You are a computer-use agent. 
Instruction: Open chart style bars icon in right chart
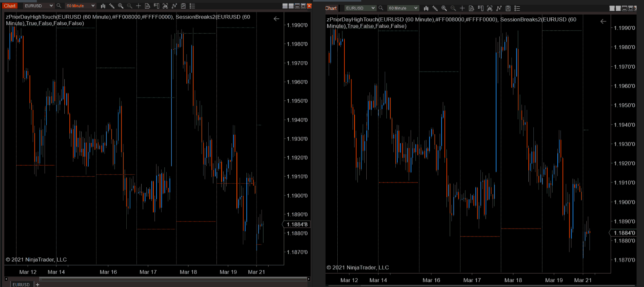(426, 8)
